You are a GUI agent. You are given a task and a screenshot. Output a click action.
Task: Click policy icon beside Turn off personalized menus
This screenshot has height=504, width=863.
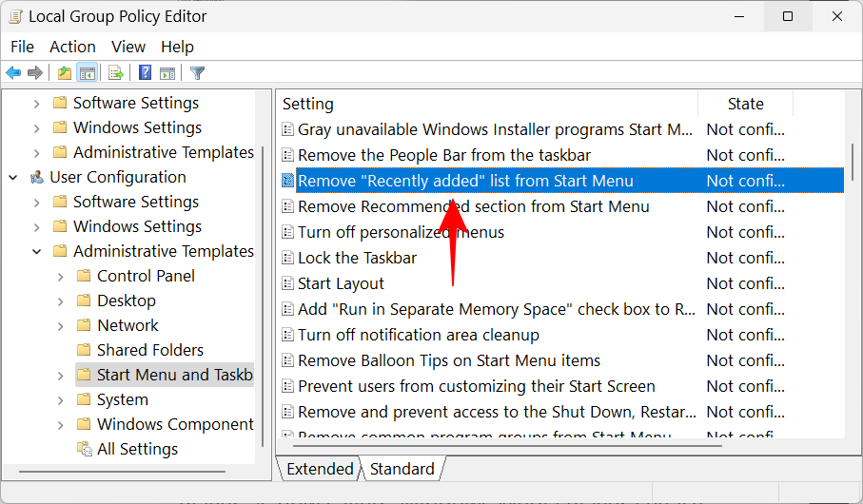288,232
